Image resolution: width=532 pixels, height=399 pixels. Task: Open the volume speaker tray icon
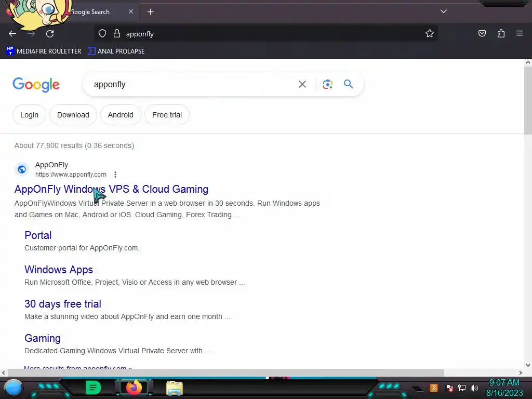tap(474, 388)
